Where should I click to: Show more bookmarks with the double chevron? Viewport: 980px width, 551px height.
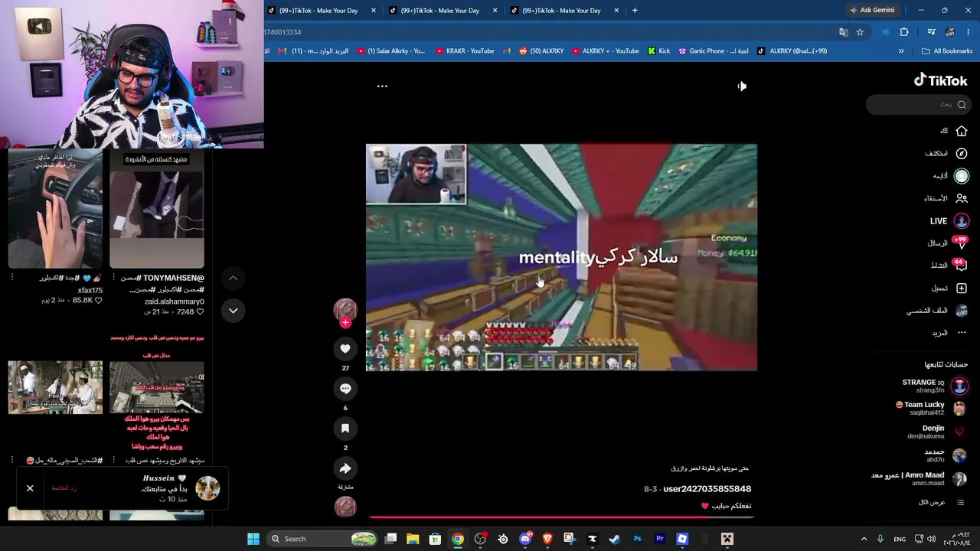(901, 51)
